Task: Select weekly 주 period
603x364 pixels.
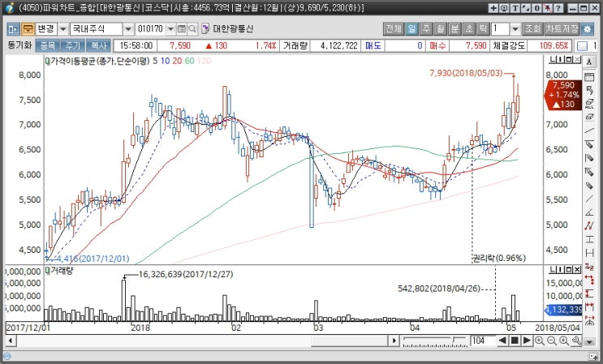Action: click(426, 29)
